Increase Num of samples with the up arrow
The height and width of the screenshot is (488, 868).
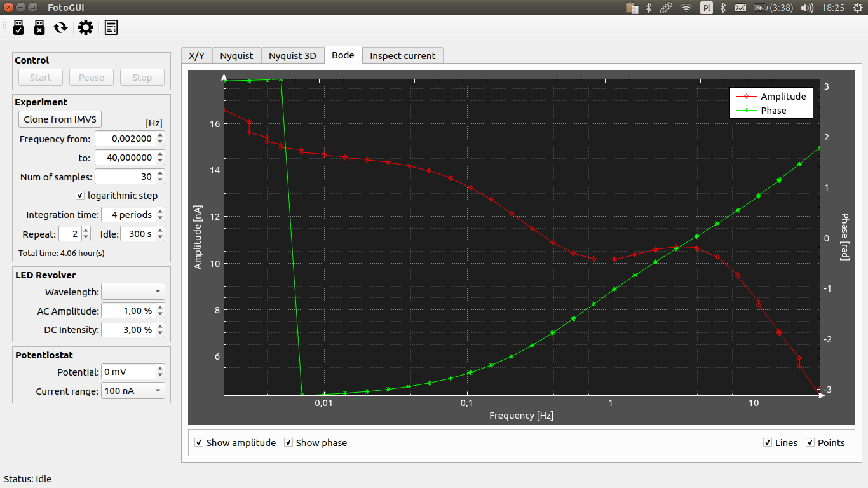tap(160, 173)
